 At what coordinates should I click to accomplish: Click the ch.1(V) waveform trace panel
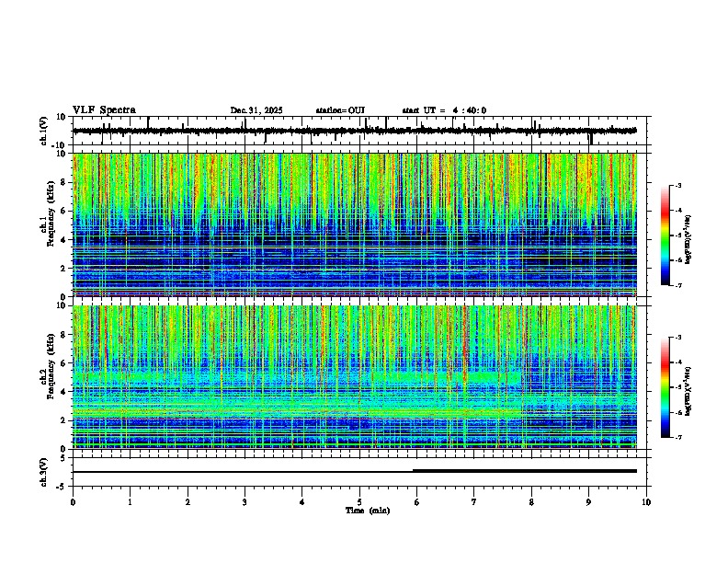click(358, 131)
